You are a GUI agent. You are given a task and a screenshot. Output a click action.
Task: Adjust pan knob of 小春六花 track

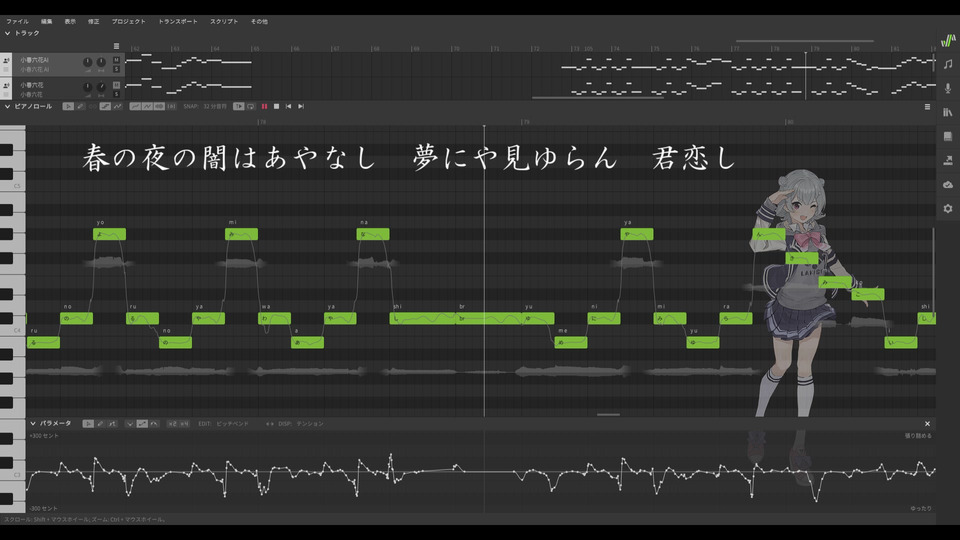click(x=101, y=87)
